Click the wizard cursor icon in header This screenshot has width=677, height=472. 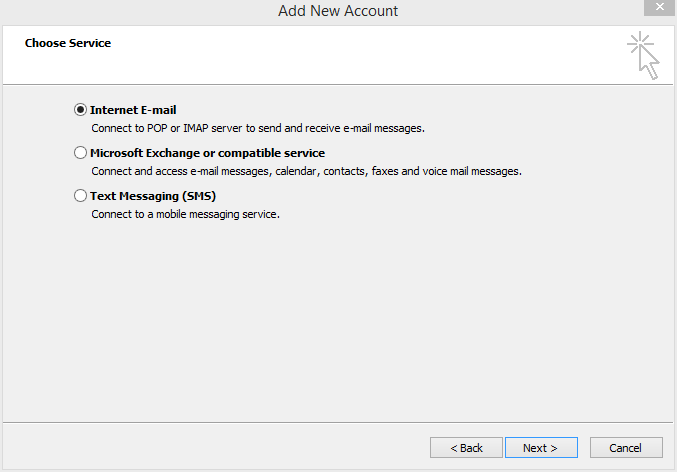coord(643,55)
